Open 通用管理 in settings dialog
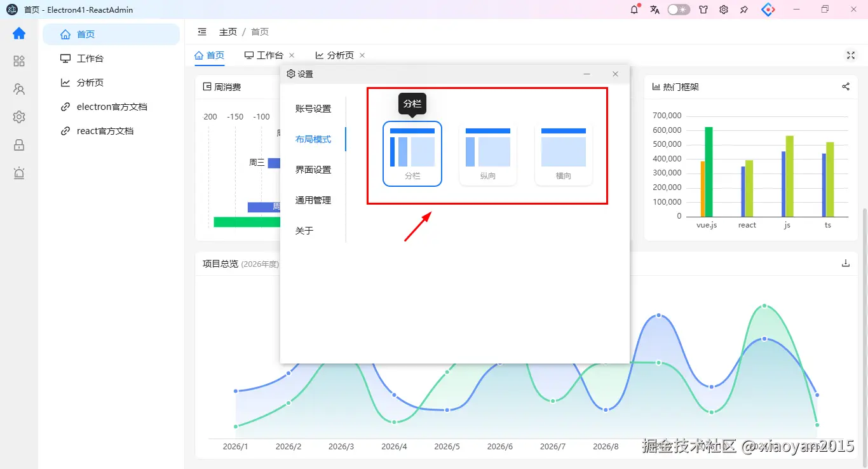 tap(313, 200)
